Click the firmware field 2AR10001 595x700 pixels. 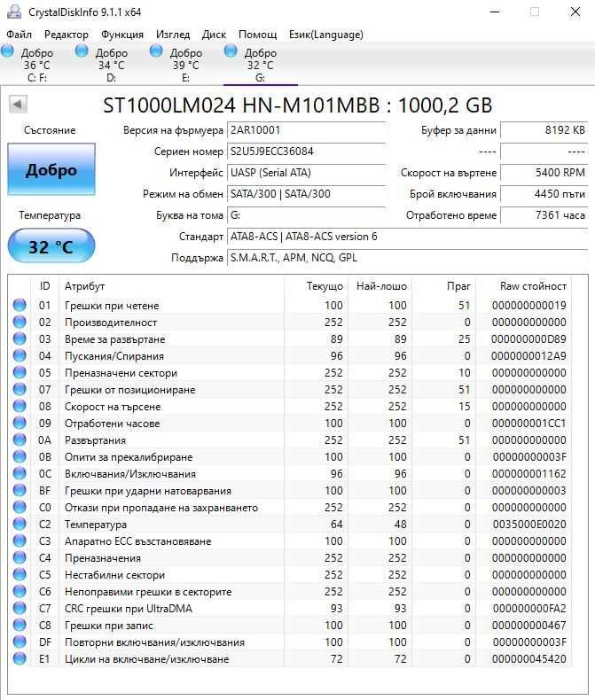(x=307, y=130)
